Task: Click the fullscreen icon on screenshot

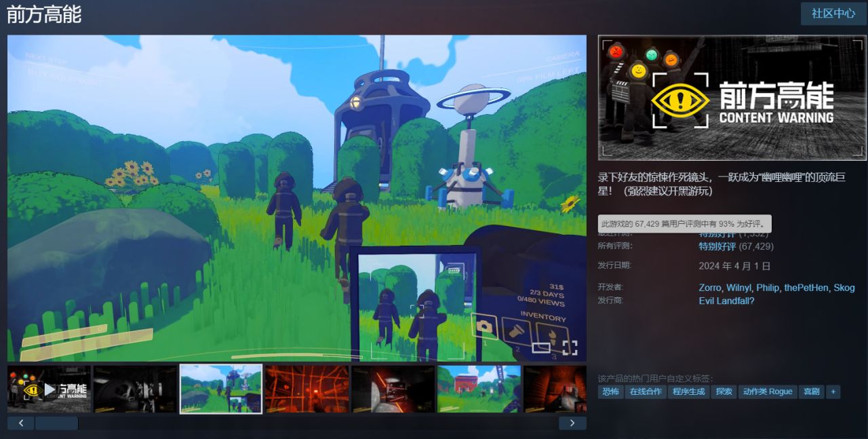Action: pos(570,348)
